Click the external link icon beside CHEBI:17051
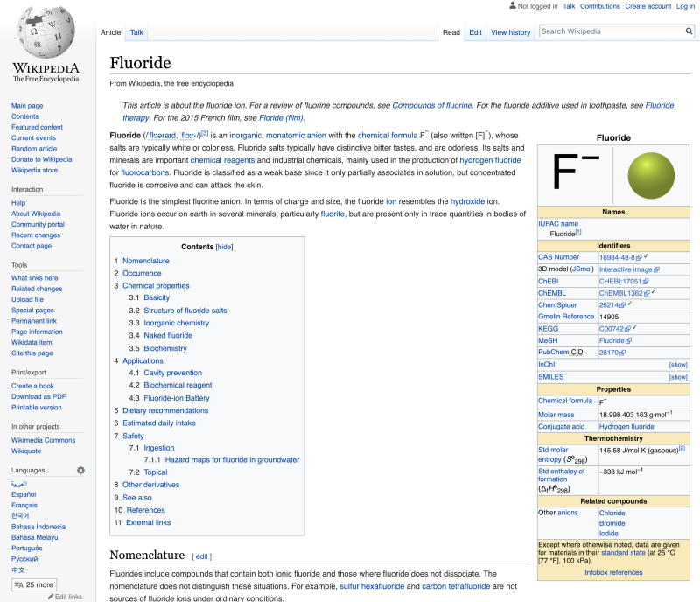 646,282
